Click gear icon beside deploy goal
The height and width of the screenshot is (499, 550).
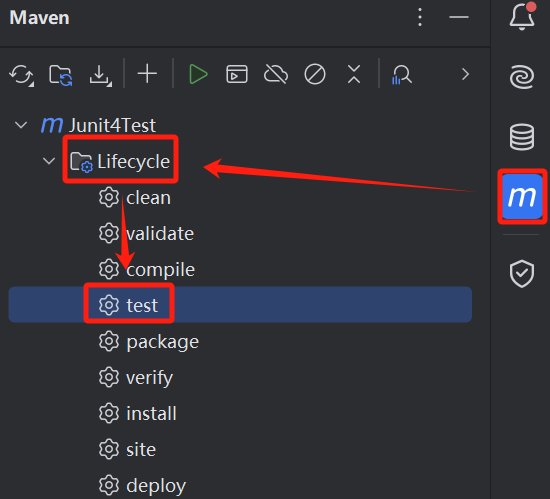point(109,485)
